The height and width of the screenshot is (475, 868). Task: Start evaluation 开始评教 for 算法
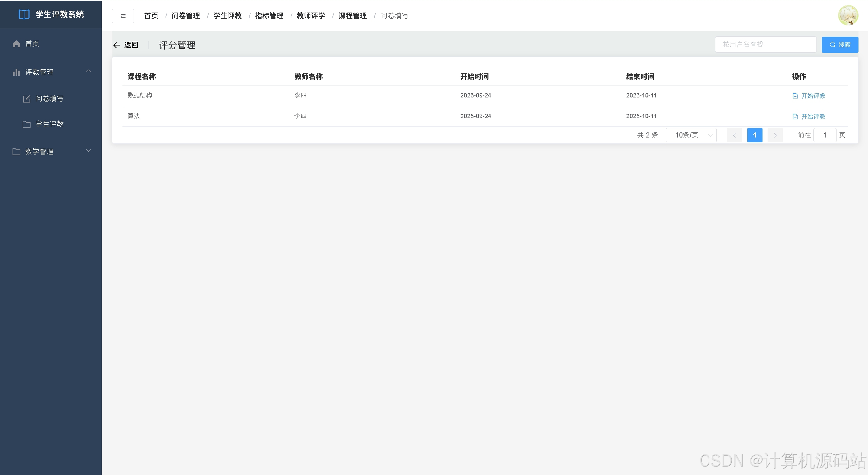pyautogui.click(x=809, y=116)
